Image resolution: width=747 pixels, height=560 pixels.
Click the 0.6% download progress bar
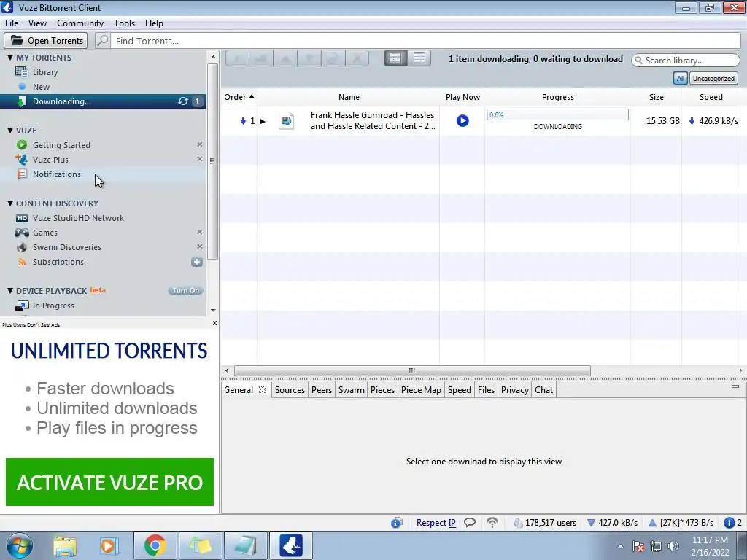pos(557,114)
